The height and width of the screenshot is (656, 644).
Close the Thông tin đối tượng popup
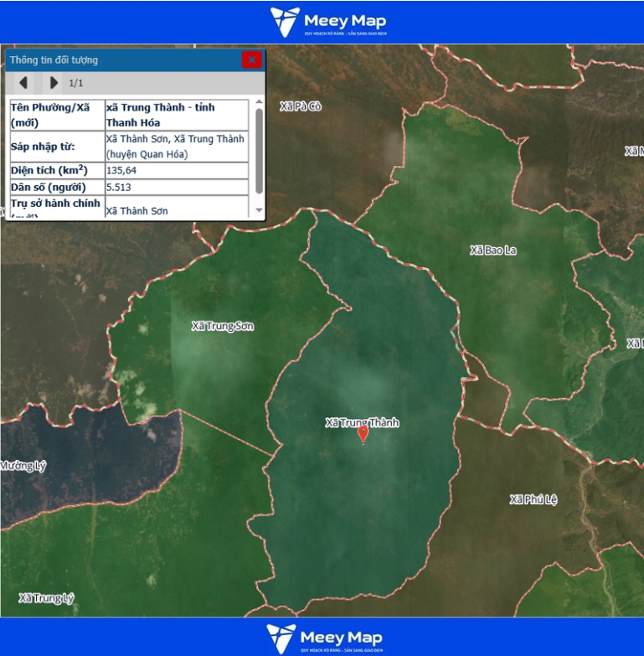(251, 59)
